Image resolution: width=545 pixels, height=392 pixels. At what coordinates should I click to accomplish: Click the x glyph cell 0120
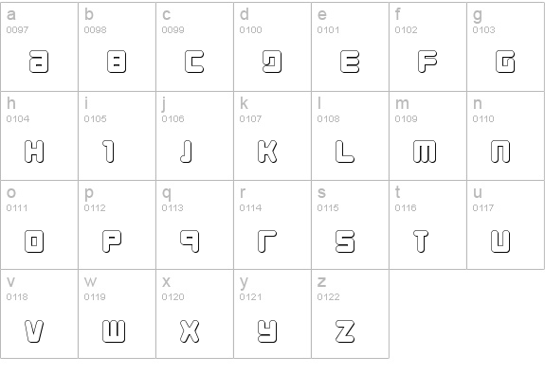pyautogui.click(x=194, y=313)
